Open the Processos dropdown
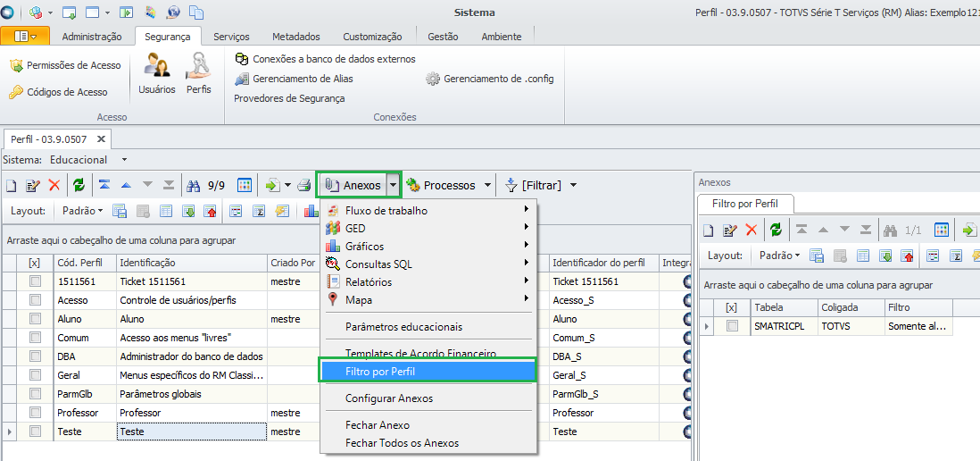The height and width of the screenshot is (461, 980). point(486,185)
